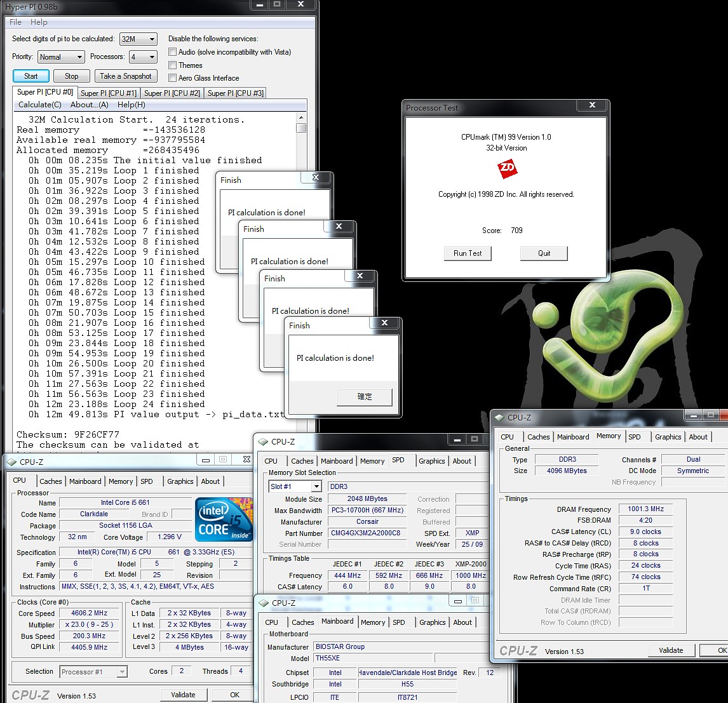728x703 pixels.
Task: Click the Loop 24 finished log line
Action: tap(116, 404)
